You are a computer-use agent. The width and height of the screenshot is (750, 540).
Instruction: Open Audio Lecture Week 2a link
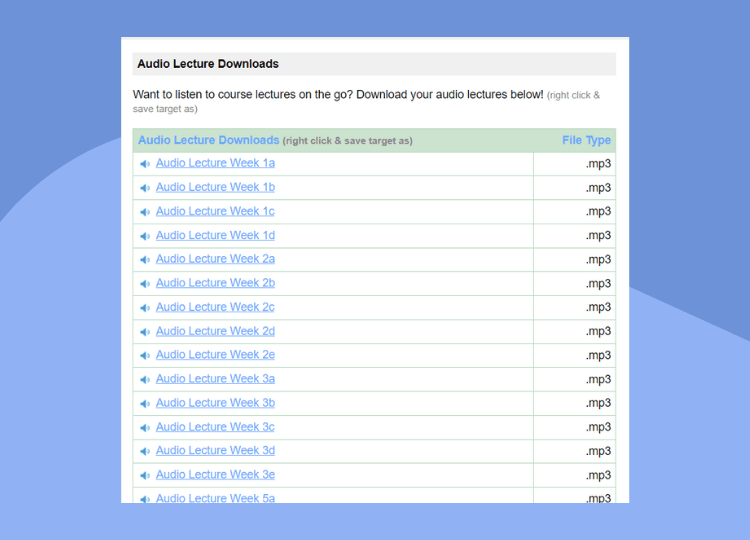coord(215,259)
